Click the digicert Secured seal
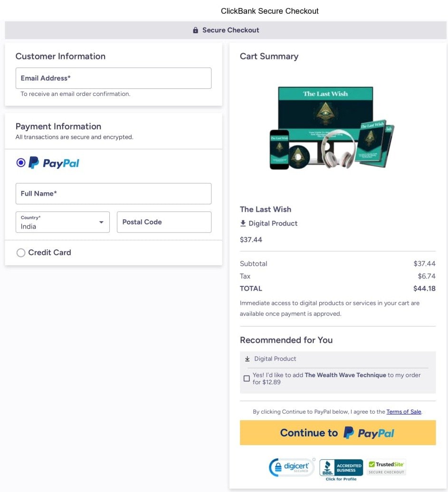The image size is (448, 492). coord(292,467)
